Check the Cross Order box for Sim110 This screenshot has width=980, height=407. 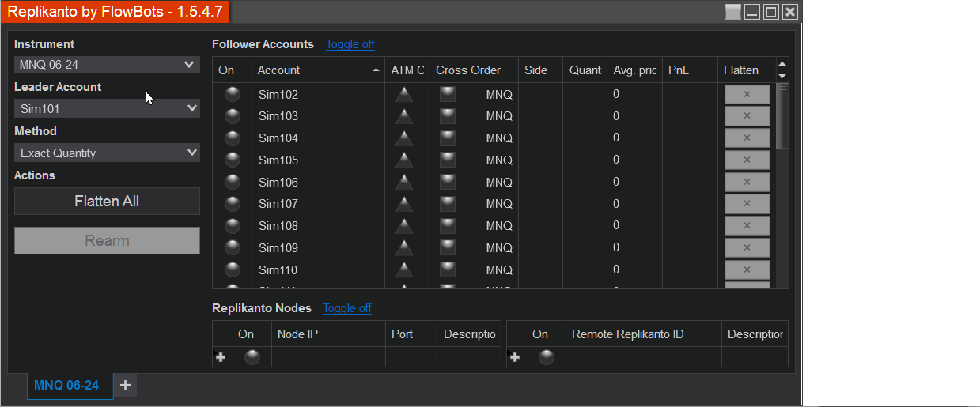[448, 269]
